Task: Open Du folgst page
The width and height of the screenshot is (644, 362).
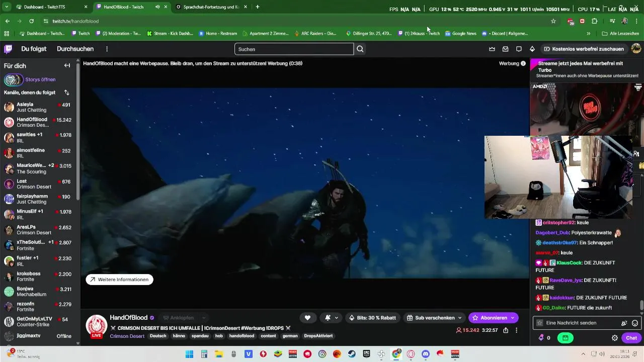Action: [x=34, y=49]
